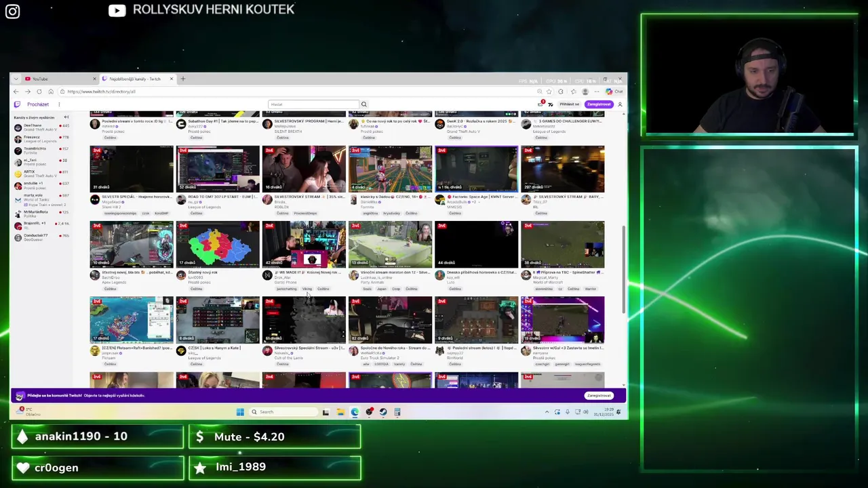This screenshot has height=488, width=868.
Task: Click the browser profile avatar icon
Action: [x=585, y=91]
